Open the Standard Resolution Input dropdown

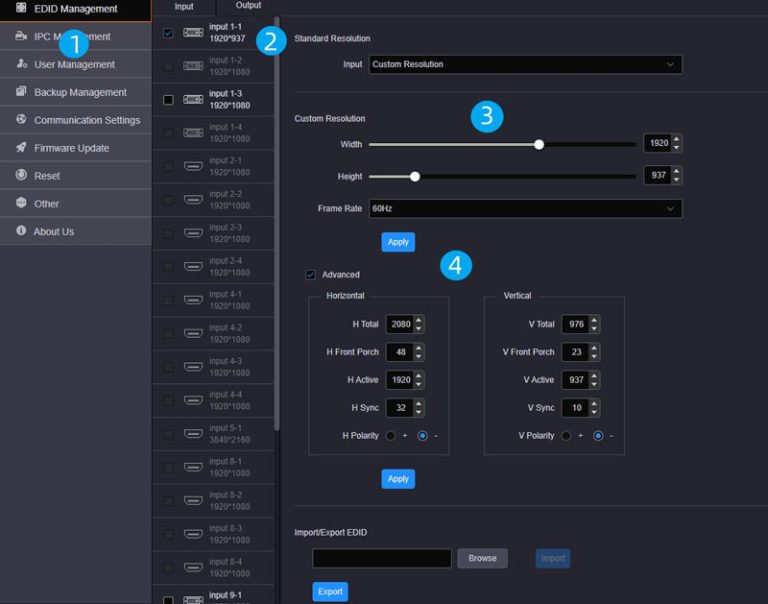pyautogui.click(x=525, y=65)
